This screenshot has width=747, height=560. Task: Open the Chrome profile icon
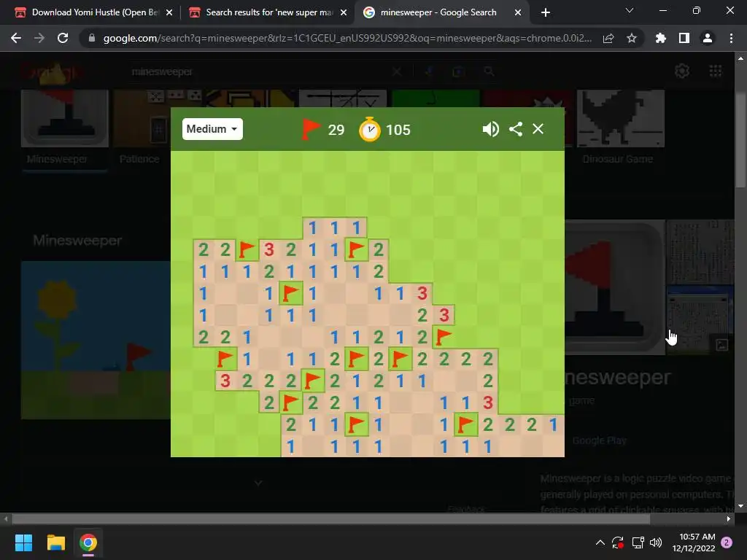coord(708,38)
